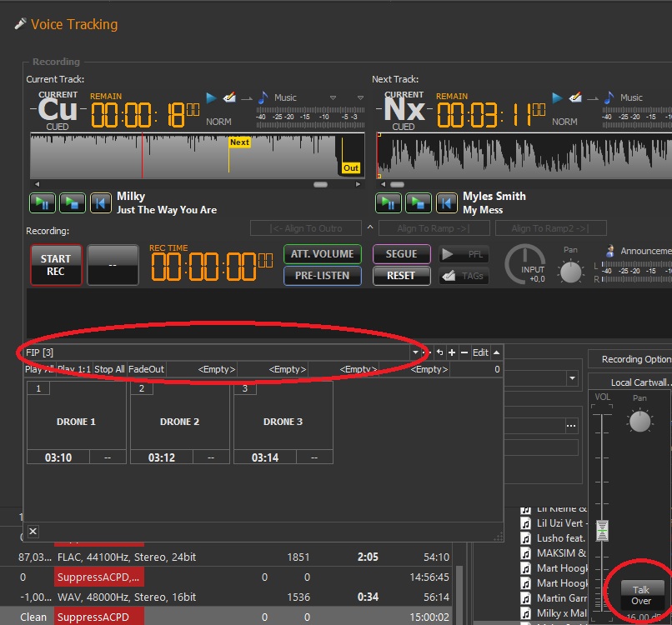Click the blue play icon of the next track

pyautogui.click(x=557, y=97)
